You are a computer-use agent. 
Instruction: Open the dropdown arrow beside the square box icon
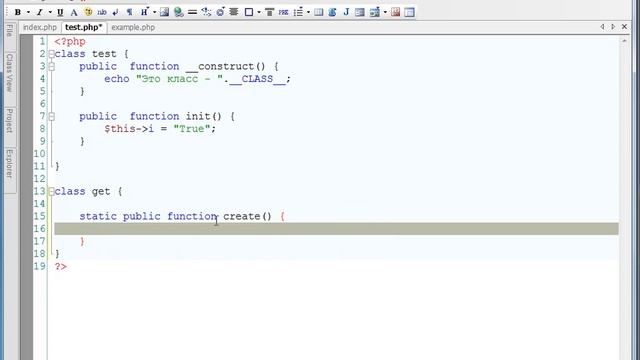coord(259,12)
